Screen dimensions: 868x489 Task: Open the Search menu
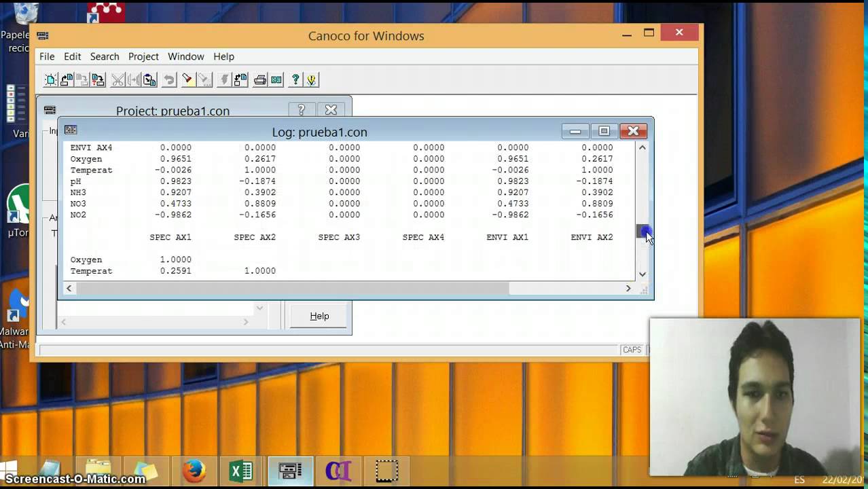point(105,56)
